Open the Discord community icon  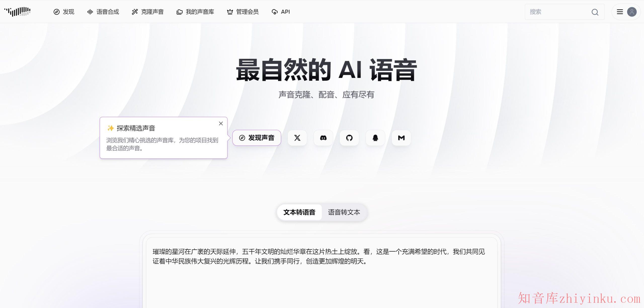click(x=323, y=138)
